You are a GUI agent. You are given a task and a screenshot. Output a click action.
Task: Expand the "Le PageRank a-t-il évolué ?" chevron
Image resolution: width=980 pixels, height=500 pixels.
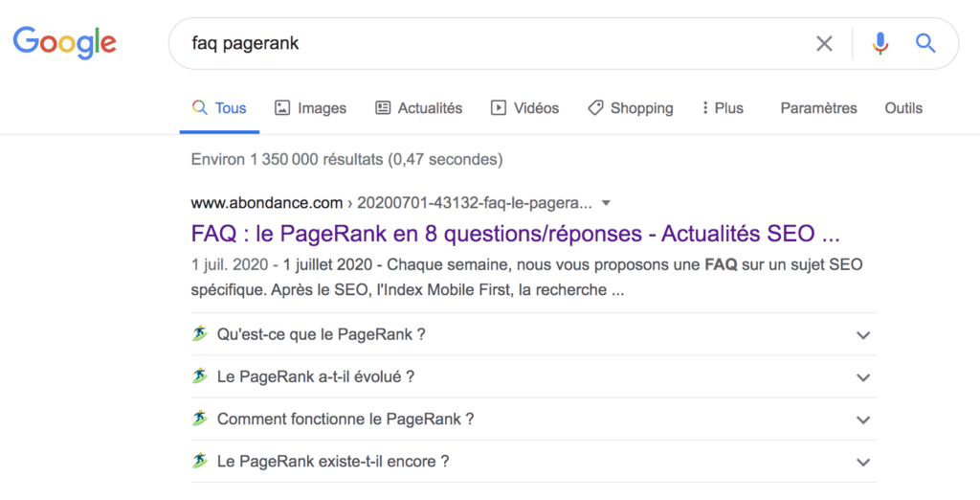click(863, 378)
